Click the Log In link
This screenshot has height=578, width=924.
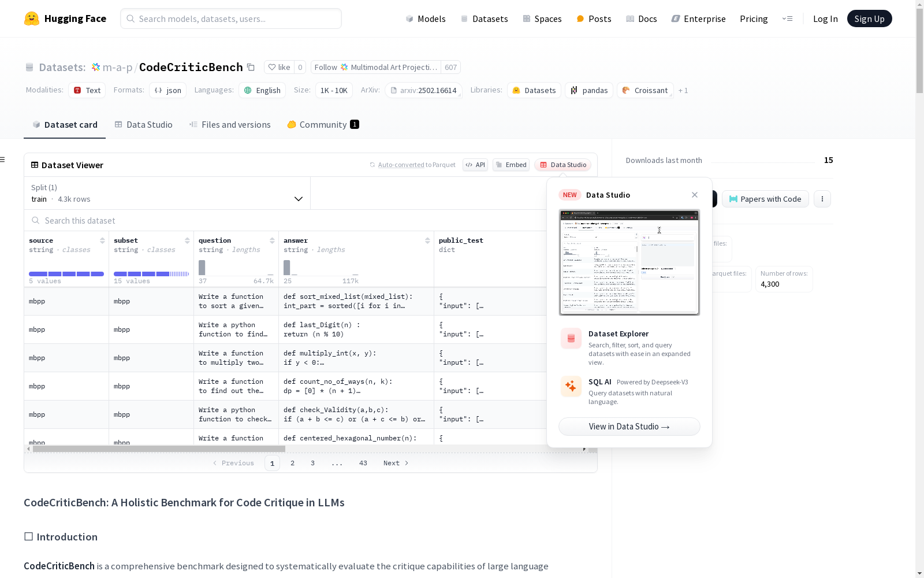coord(825,18)
